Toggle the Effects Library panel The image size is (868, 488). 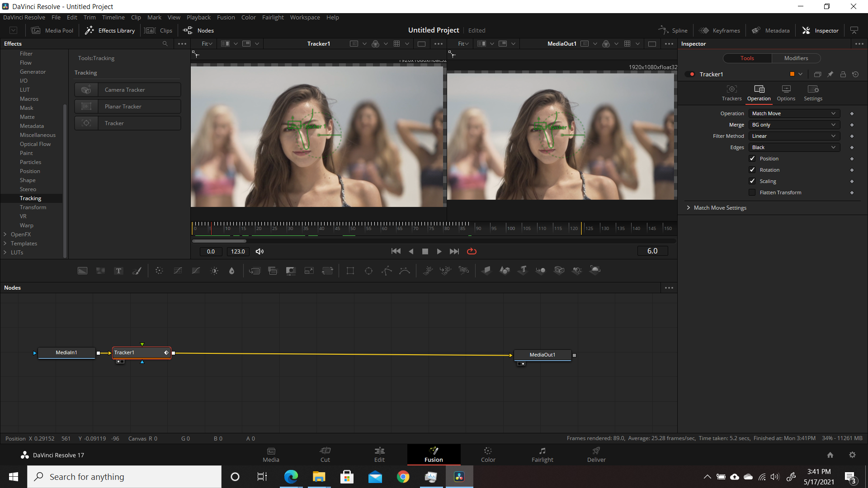[x=110, y=30]
